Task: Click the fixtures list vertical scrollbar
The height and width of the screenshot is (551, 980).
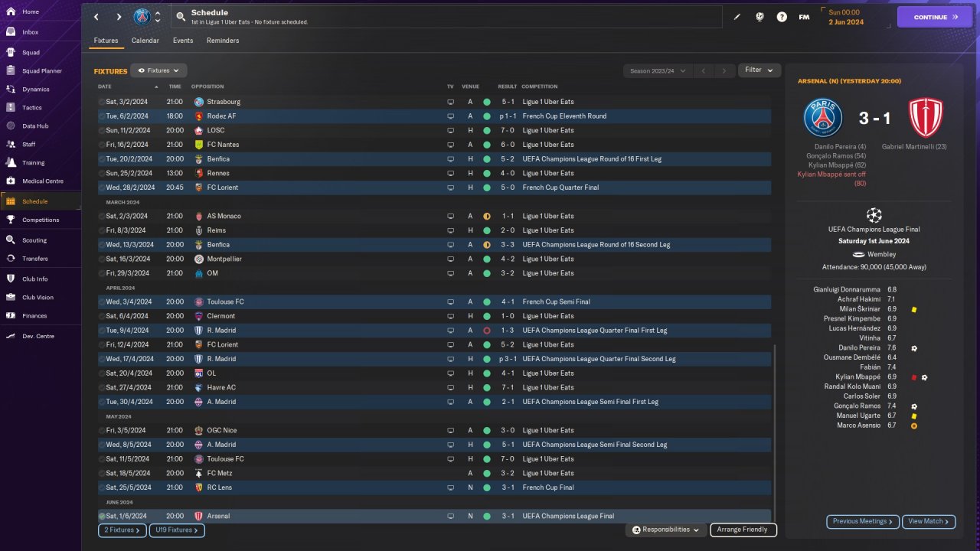Action: click(x=775, y=432)
